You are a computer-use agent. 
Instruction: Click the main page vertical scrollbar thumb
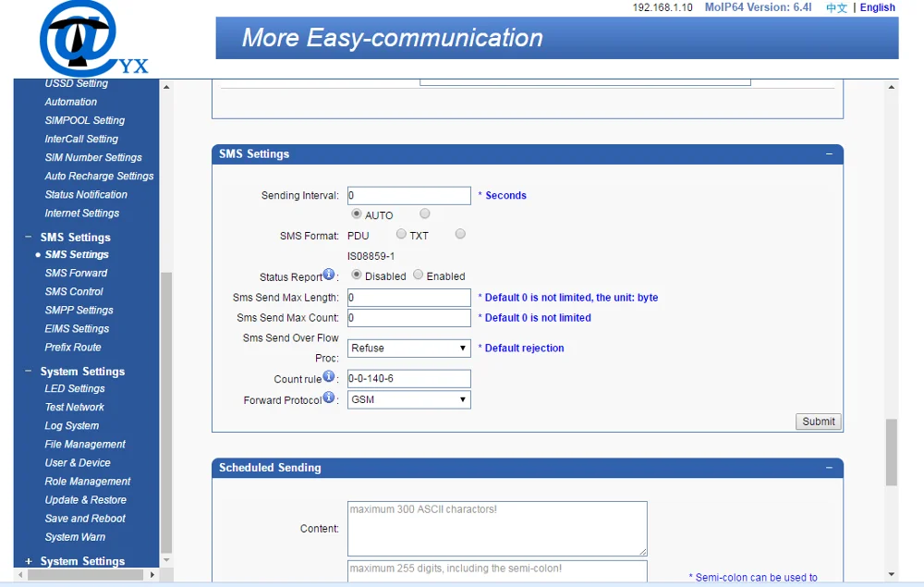click(891, 452)
